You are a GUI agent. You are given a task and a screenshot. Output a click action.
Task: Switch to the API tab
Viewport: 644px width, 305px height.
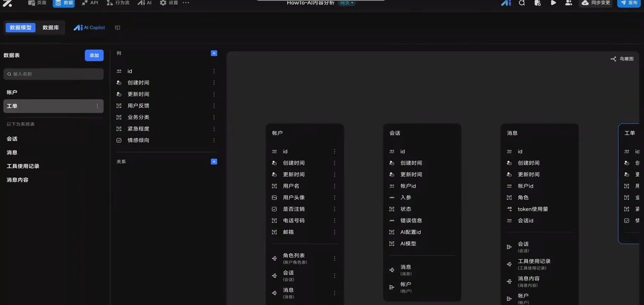pos(90,3)
